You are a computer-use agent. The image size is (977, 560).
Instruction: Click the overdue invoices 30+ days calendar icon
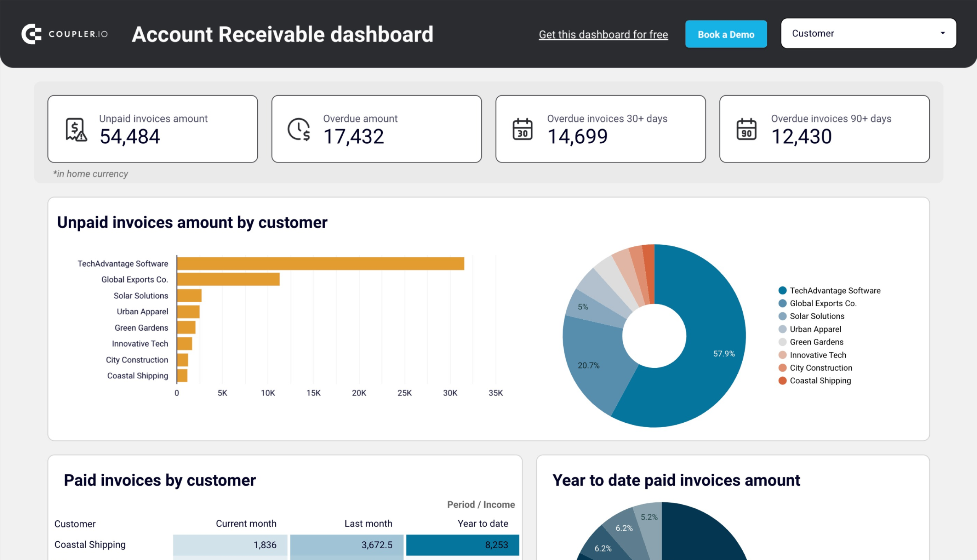pos(523,129)
